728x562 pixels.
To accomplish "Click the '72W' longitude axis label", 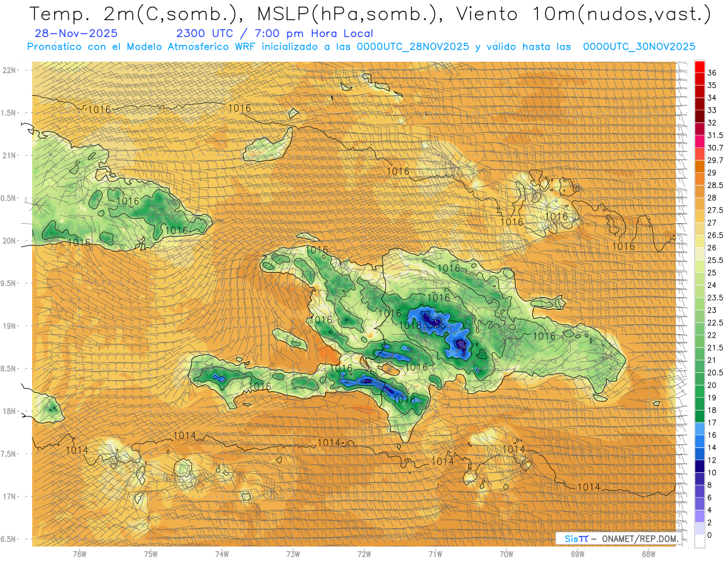I will (364, 555).
